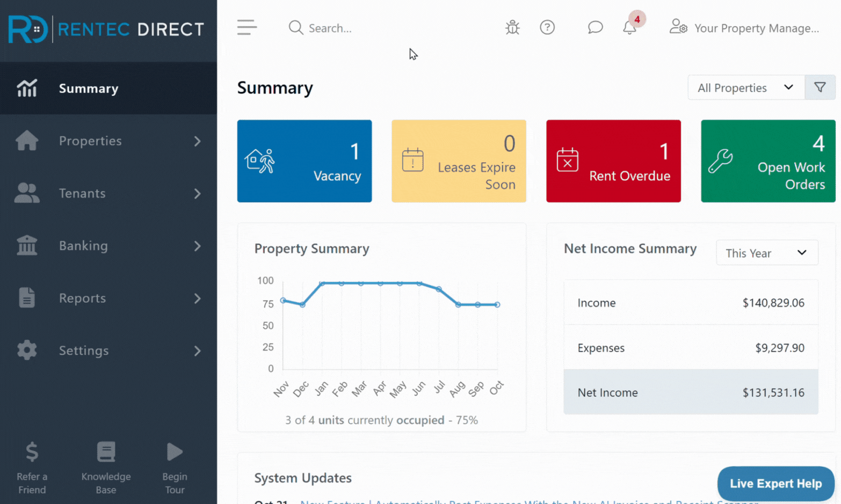This screenshot has width=841, height=504.
Task: Expand Reports submenu chevron
Action: point(198,298)
